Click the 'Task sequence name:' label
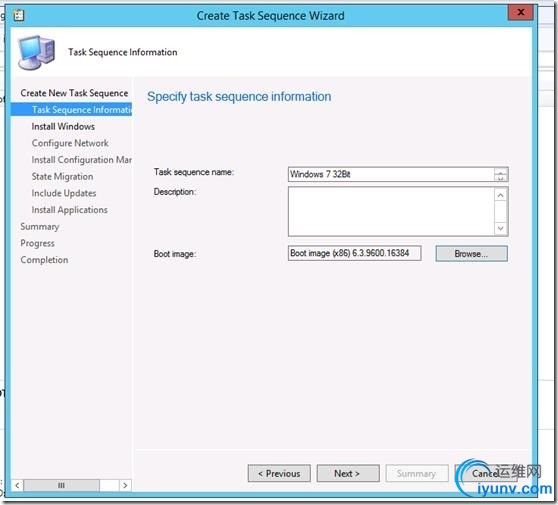Image resolution: width=558 pixels, height=505 pixels. pyautogui.click(x=194, y=172)
